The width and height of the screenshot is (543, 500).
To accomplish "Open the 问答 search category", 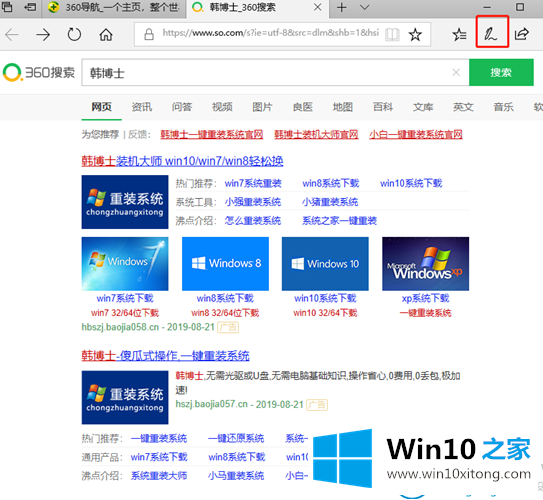I will [182, 107].
